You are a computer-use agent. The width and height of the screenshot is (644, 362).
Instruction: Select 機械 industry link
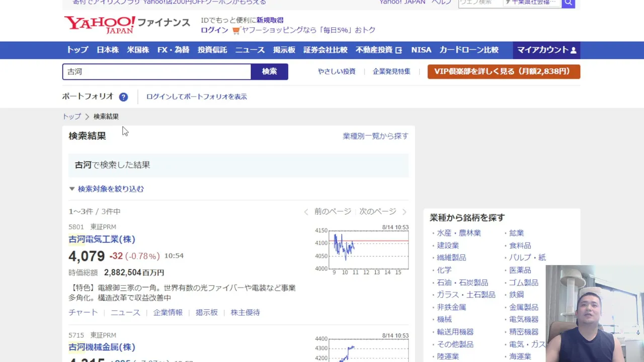pyautogui.click(x=444, y=319)
